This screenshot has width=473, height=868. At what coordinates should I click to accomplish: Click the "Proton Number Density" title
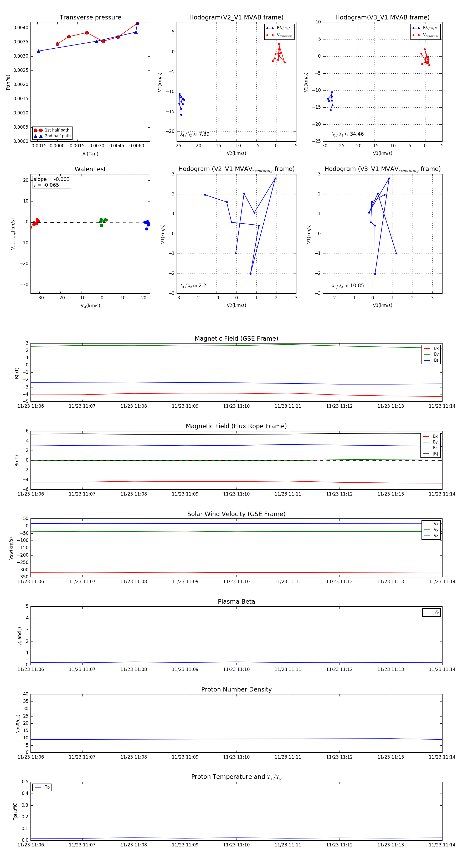point(236,689)
